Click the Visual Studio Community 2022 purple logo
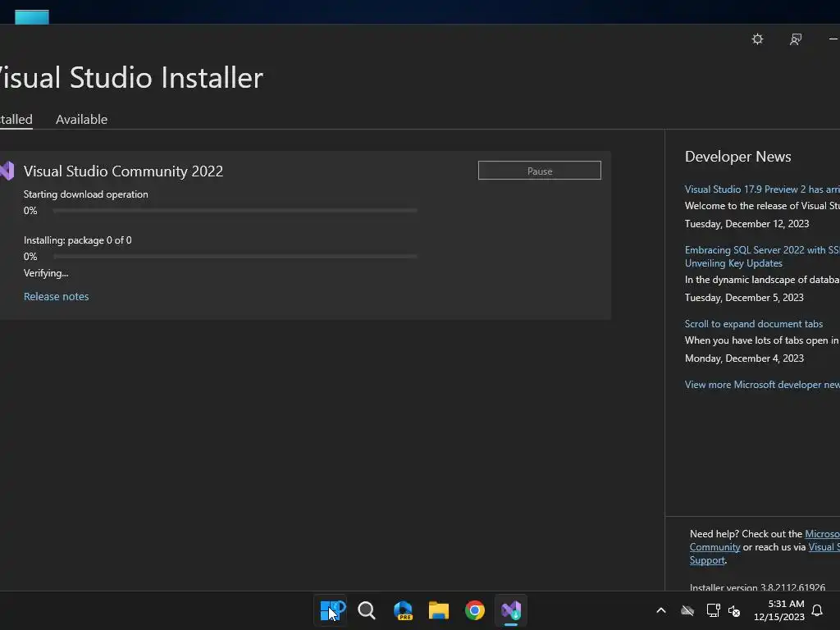Viewport: 840px width, 630px height. (x=7, y=171)
